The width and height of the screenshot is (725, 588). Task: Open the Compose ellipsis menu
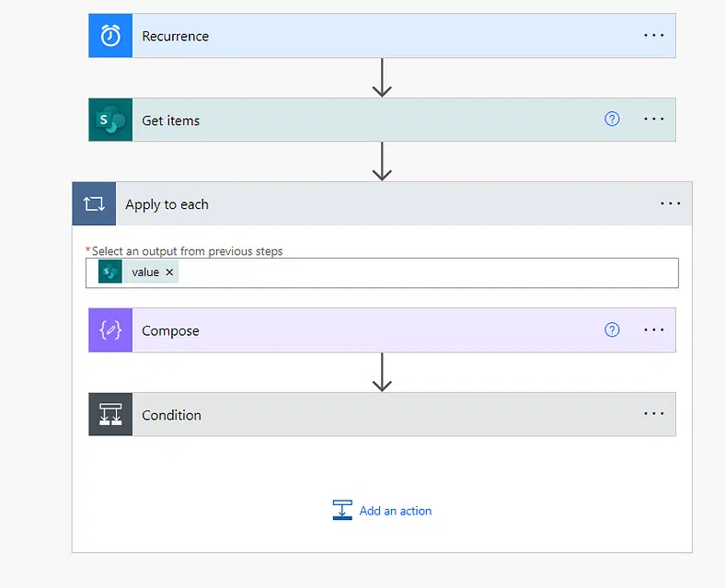coord(654,330)
